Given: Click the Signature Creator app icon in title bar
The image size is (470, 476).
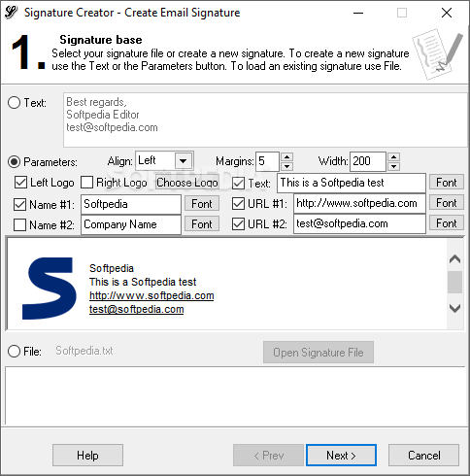Looking at the screenshot, I should (11, 13).
